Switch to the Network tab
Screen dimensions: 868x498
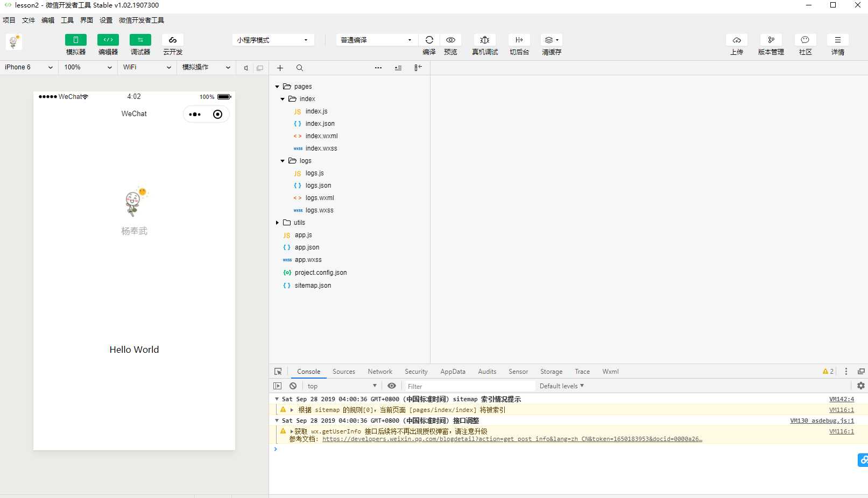click(380, 372)
